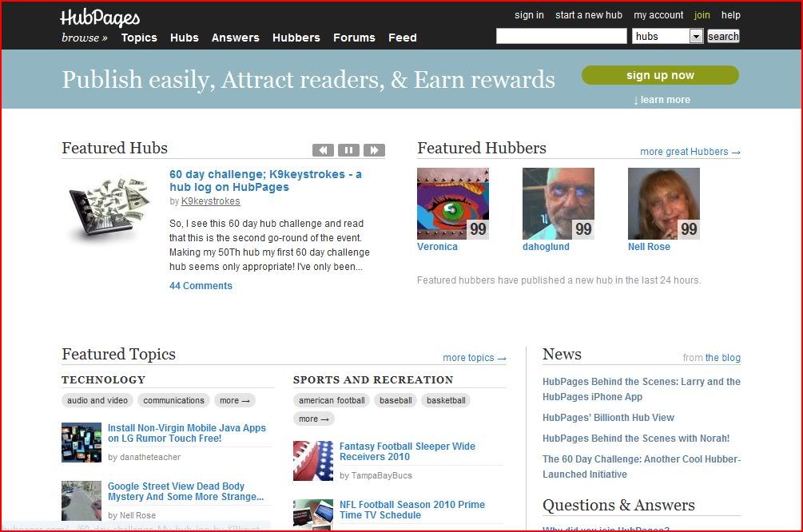The width and height of the screenshot is (803, 532).
Task: Skip to next featured hub
Action: pos(375,150)
